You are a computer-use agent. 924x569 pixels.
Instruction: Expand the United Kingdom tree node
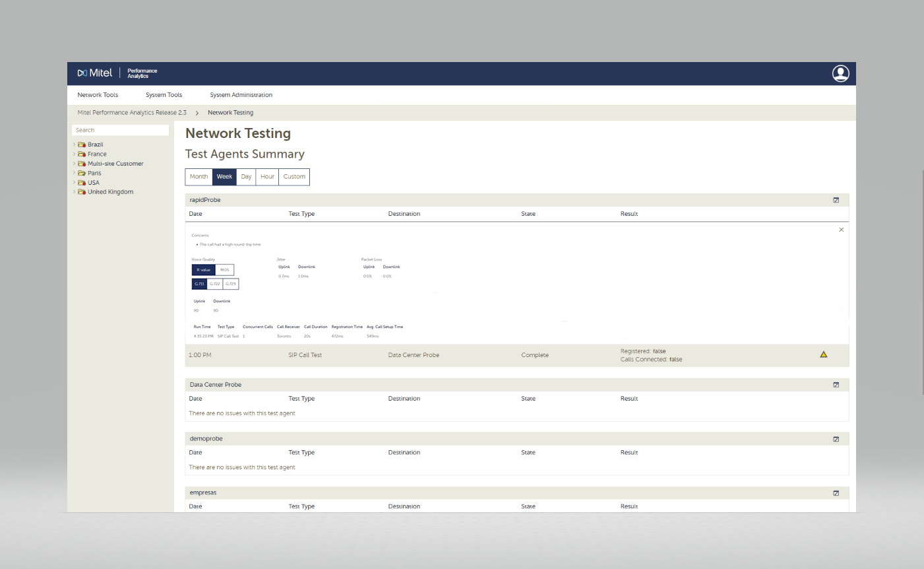74,192
